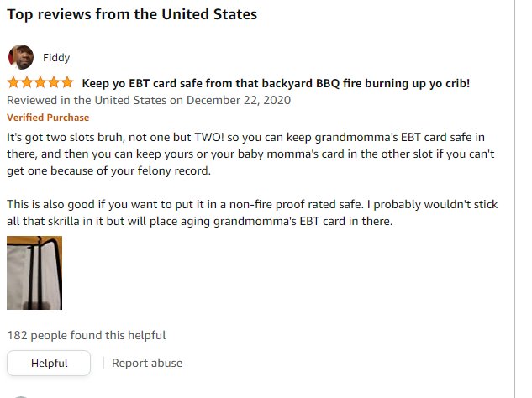This screenshot has width=532, height=398.
Task: Click the Verified Purchase label
Action: click(x=48, y=118)
